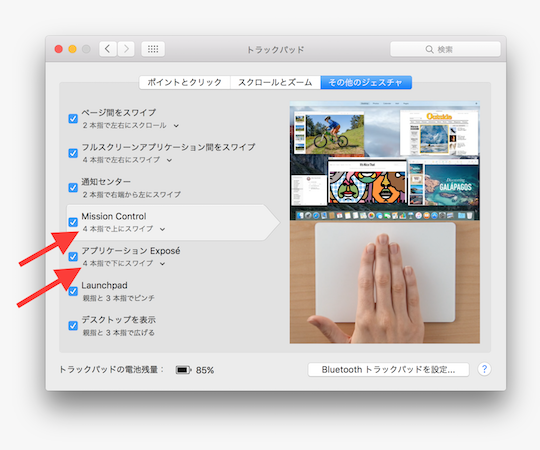Click the red close window button
The height and width of the screenshot is (450, 540).
click(59, 49)
